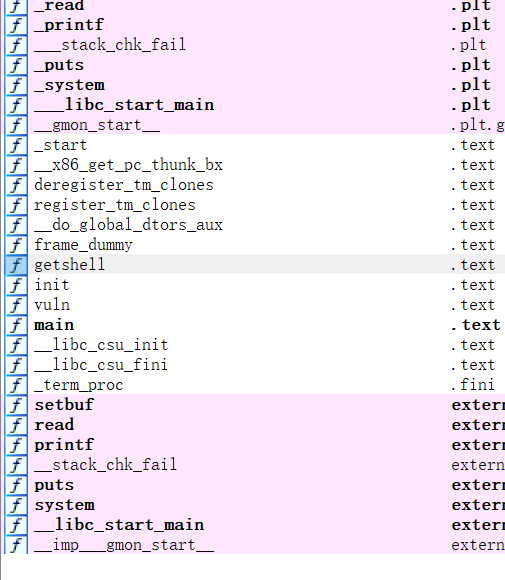This screenshot has height=580, width=505.
Task: Click the function icon next to vuln
Action: 16,304
